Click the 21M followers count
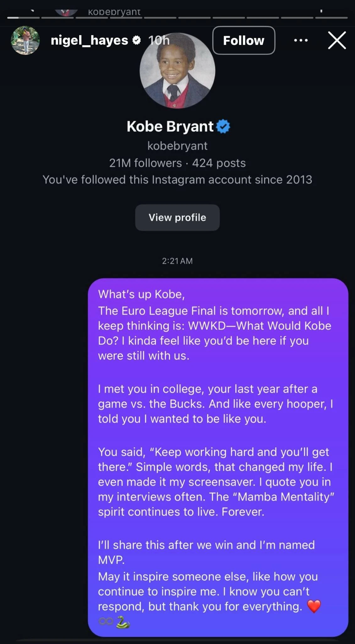The height and width of the screenshot is (644, 355). click(145, 163)
